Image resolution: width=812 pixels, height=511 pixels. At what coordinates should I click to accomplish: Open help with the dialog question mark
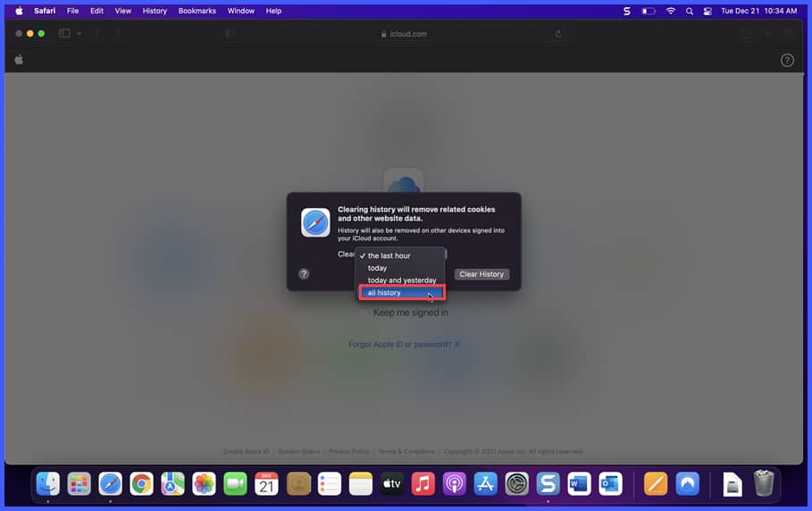click(304, 274)
